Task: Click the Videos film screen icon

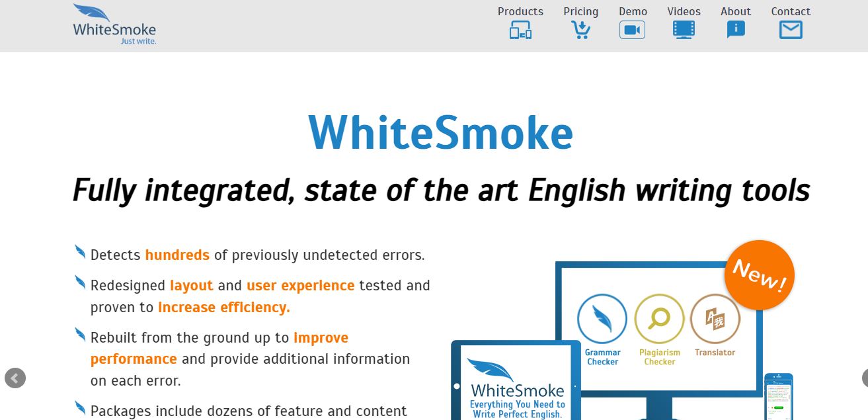Action: [x=684, y=30]
